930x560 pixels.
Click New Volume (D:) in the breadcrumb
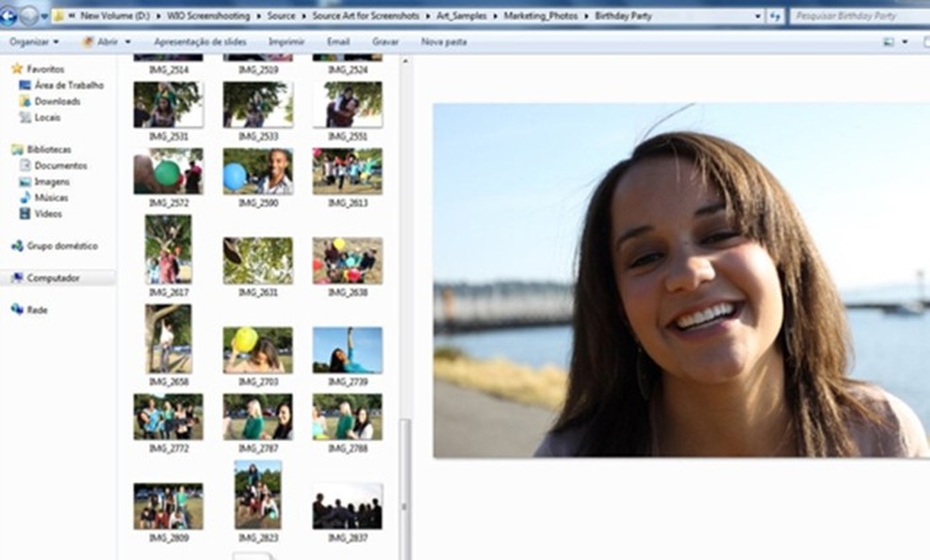(x=115, y=16)
